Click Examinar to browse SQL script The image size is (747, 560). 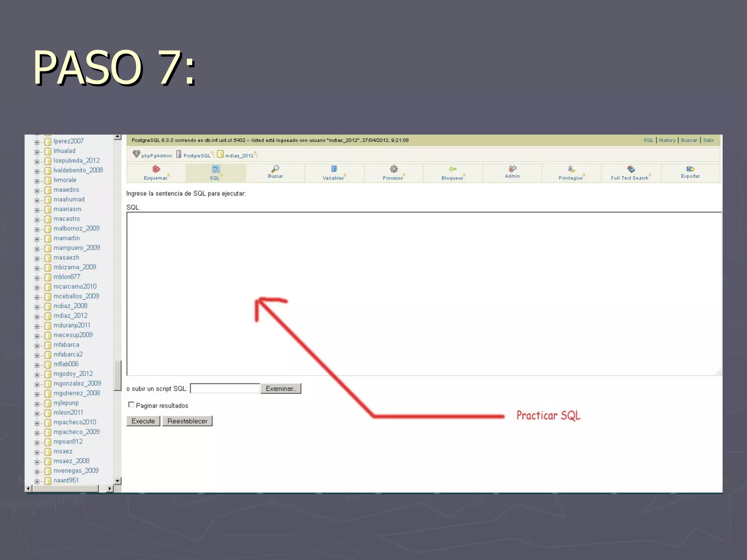[280, 389]
